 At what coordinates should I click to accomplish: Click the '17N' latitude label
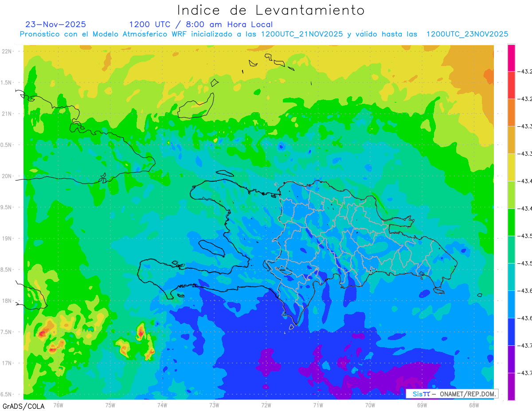click(x=7, y=363)
